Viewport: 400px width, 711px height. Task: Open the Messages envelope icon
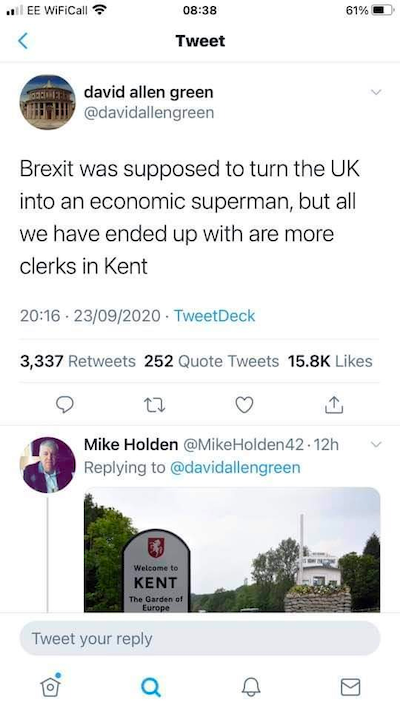tap(351, 687)
